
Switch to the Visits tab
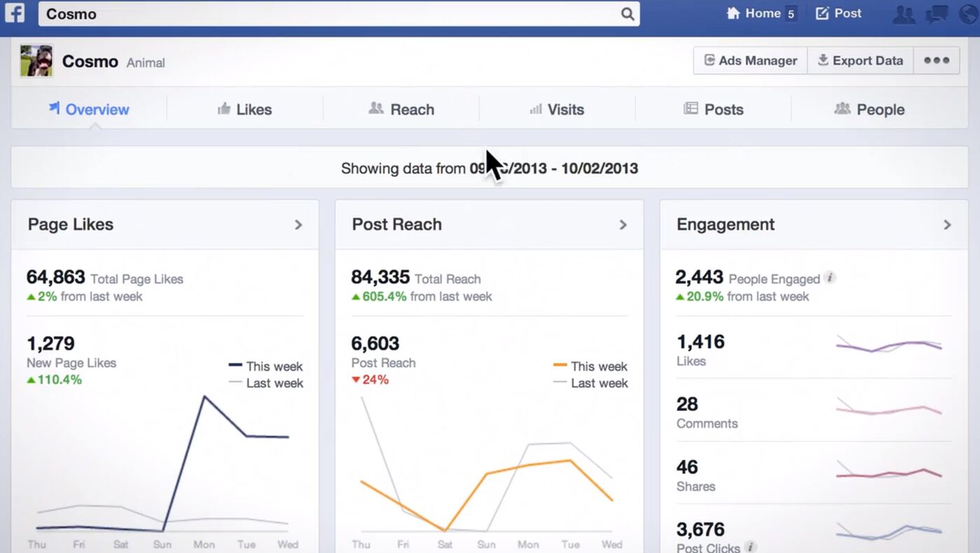[556, 109]
